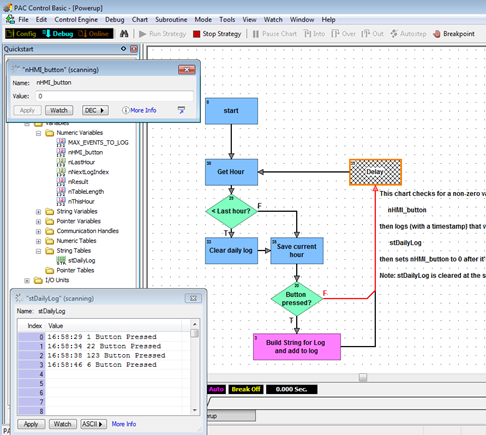The height and width of the screenshot is (435, 486).
Task: Click Autostep toolbar button
Action: click(x=408, y=34)
